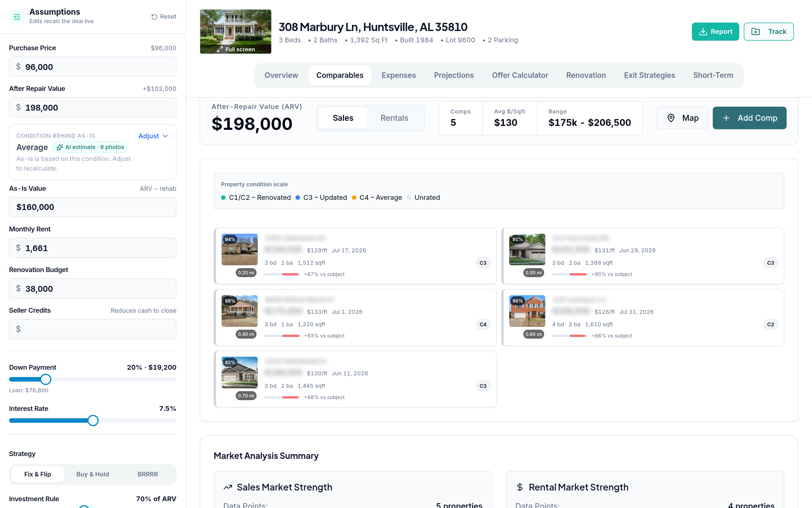Switch to the Overview tab

click(x=281, y=75)
